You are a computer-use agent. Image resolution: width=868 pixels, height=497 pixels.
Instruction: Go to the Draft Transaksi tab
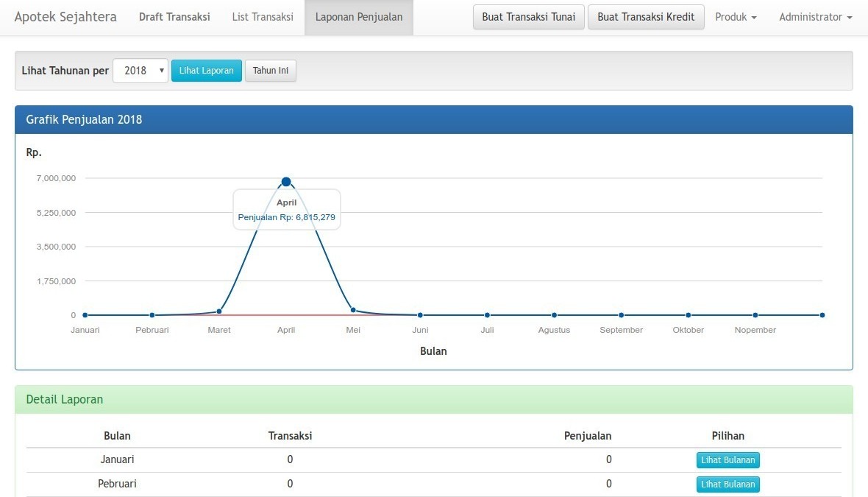pyautogui.click(x=174, y=17)
